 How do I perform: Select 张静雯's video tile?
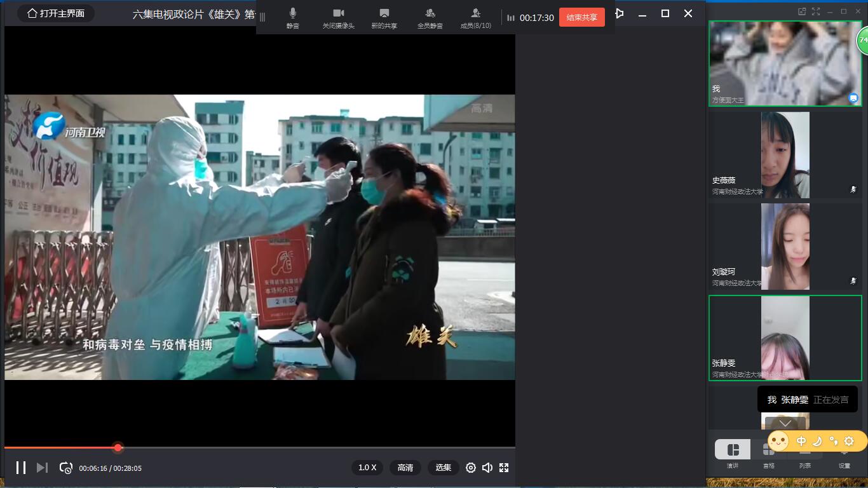[785, 338]
